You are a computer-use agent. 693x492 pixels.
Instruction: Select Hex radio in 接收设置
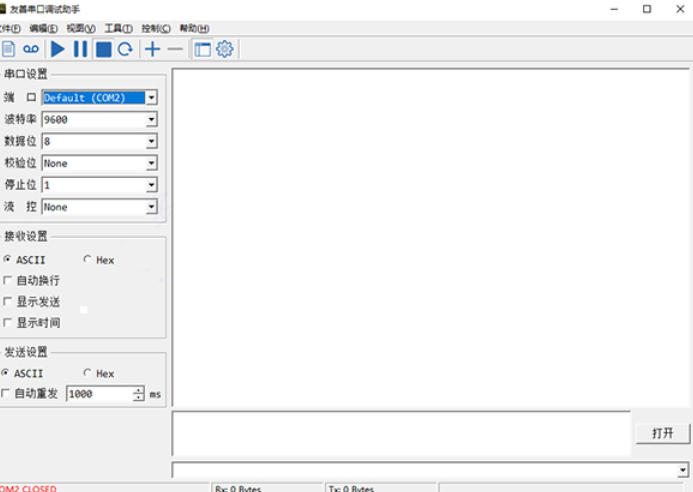point(88,260)
